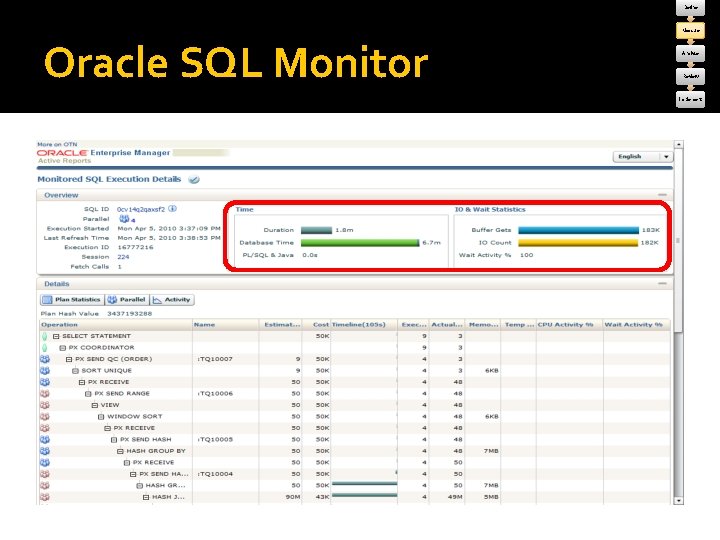Image resolution: width=720 pixels, height=540 pixels.
Task: Switch to the Plan Statistics tab
Action: coord(72,300)
